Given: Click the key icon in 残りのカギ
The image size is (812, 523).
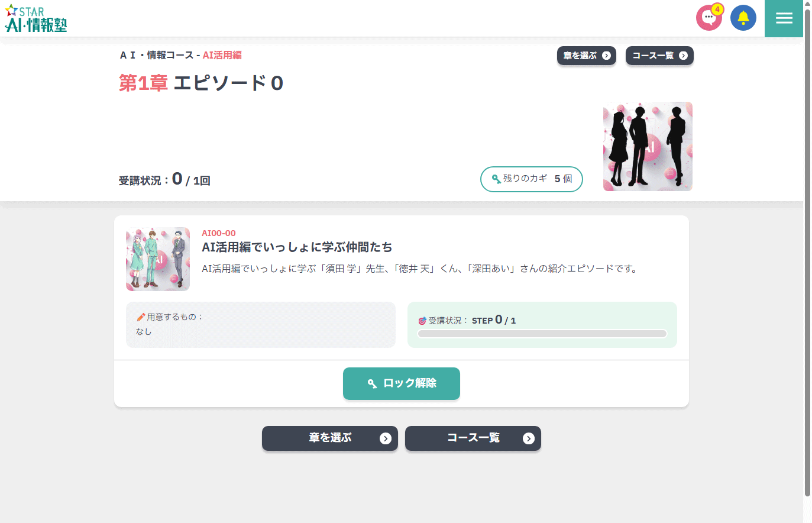Looking at the screenshot, I should pyautogui.click(x=496, y=179).
